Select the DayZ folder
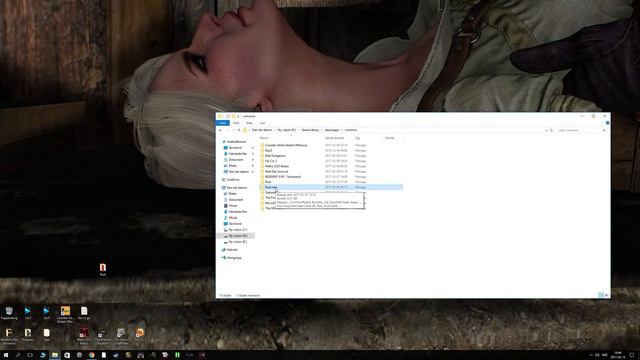The height and width of the screenshot is (360, 640). coord(269,151)
